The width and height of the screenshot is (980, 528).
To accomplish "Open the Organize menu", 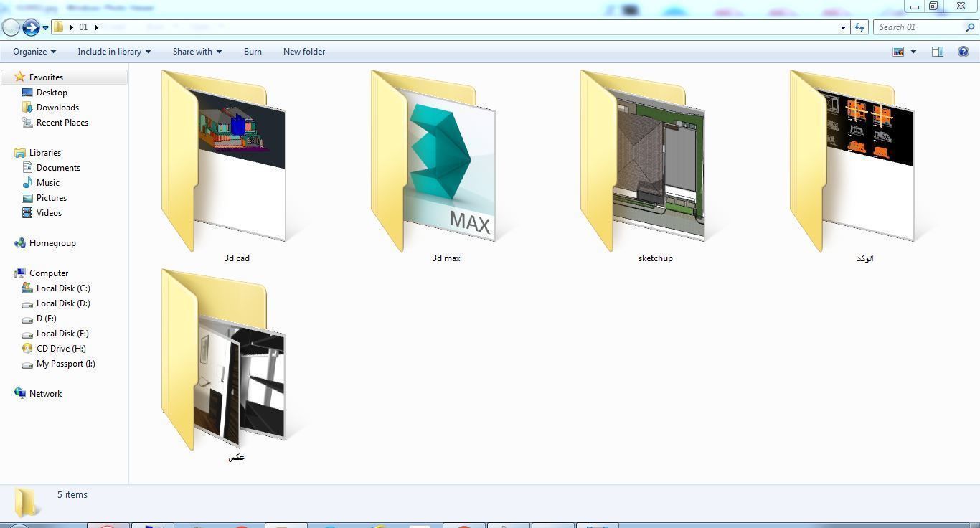I will [34, 52].
